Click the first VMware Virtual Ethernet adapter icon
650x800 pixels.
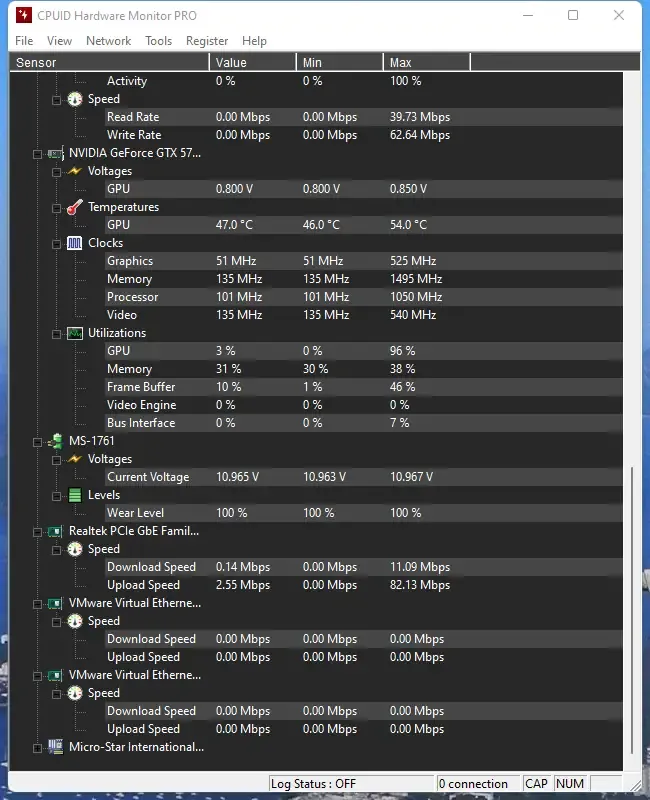coord(56,603)
